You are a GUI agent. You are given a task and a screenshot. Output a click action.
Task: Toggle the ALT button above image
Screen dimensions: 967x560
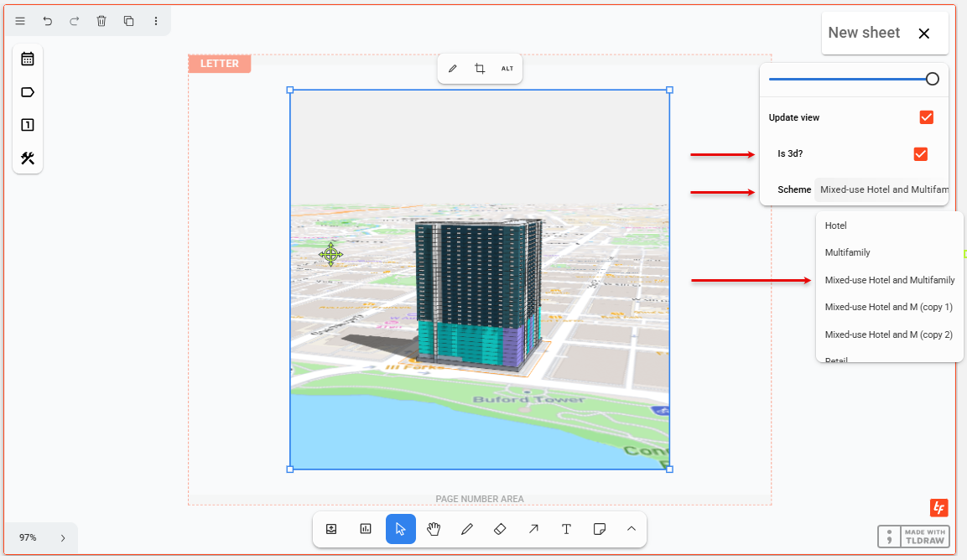(x=507, y=69)
